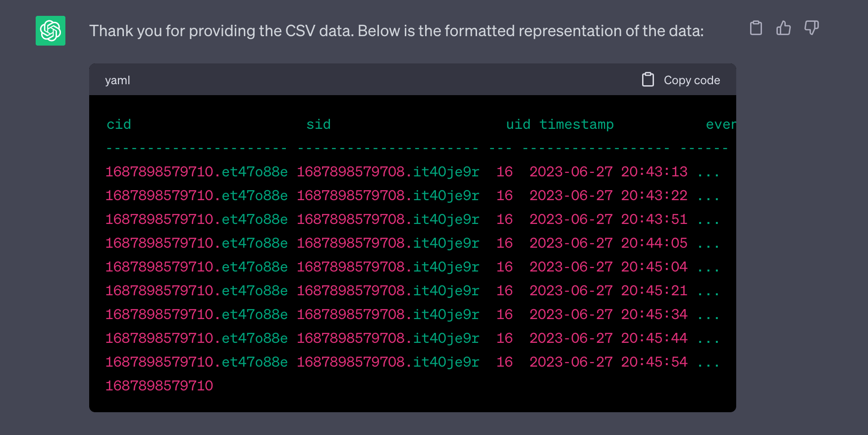
Task: Click the clipboard icon beside Copy code
Action: pos(648,79)
